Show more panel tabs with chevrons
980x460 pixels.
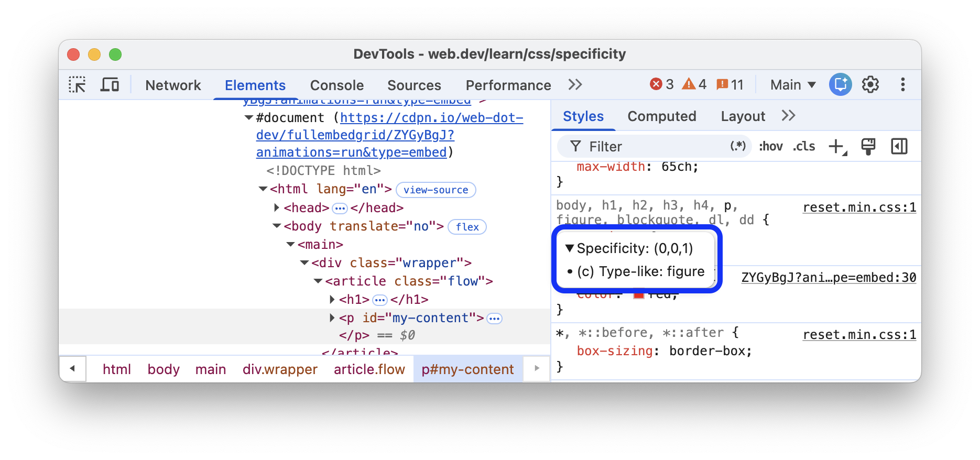[x=575, y=84]
